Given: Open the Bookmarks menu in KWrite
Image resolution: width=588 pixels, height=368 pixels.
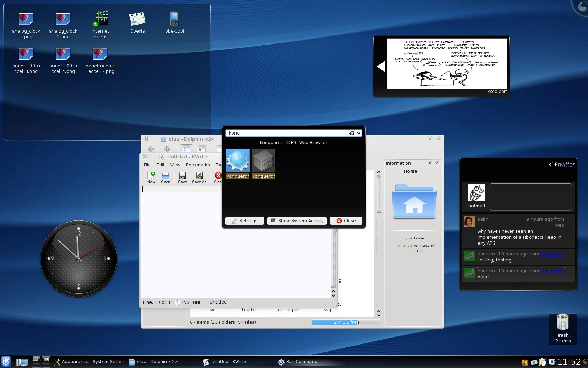Looking at the screenshot, I should pyautogui.click(x=197, y=165).
